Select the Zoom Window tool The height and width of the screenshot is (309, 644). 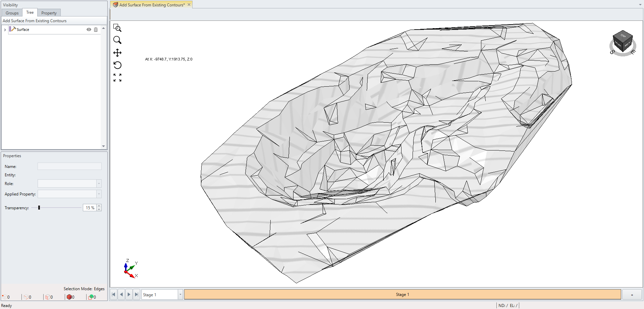pyautogui.click(x=117, y=28)
